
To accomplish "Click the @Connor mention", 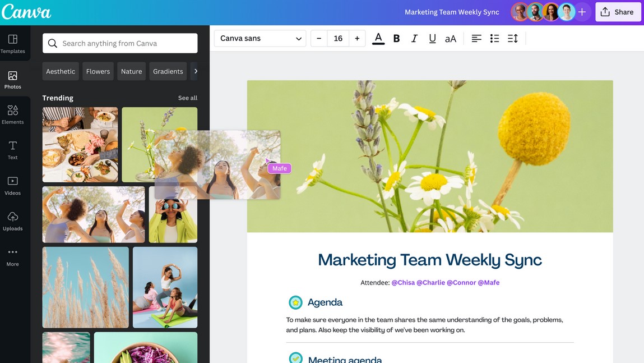I will click(x=461, y=283).
